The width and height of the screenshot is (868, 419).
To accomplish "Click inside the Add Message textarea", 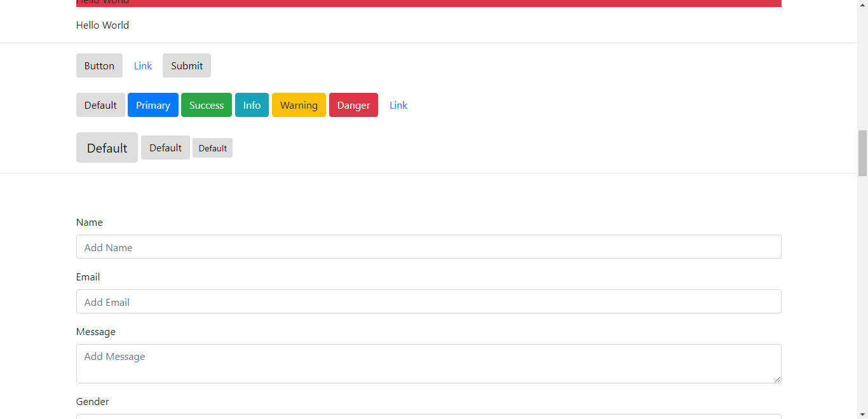I will click(x=429, y=363).
